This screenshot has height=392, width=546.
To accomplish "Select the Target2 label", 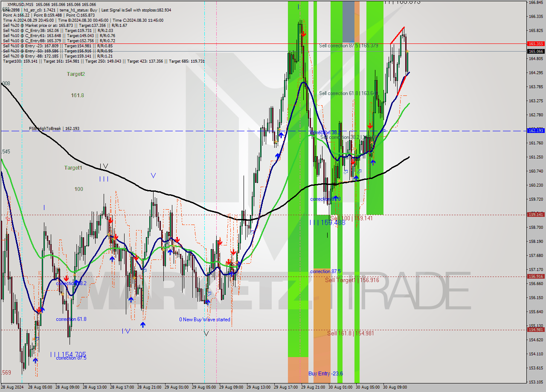I will coord(76,74).
